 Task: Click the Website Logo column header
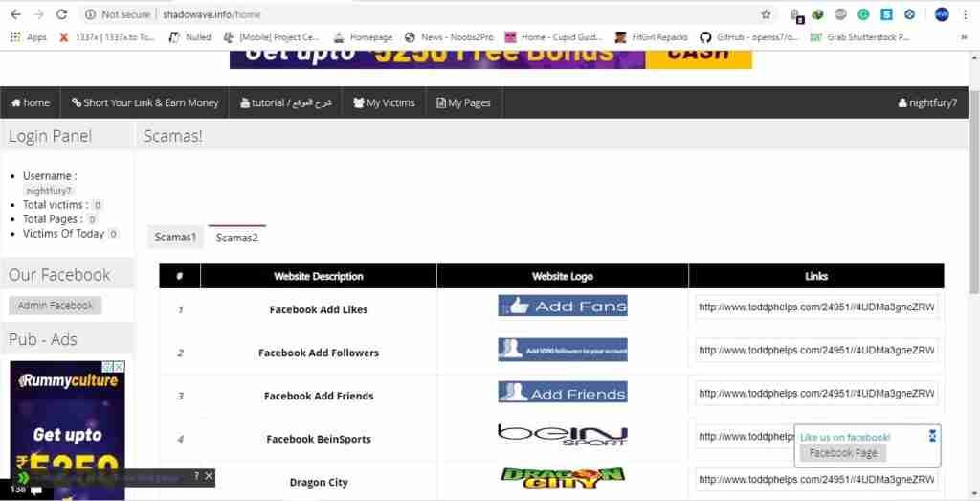563,276
